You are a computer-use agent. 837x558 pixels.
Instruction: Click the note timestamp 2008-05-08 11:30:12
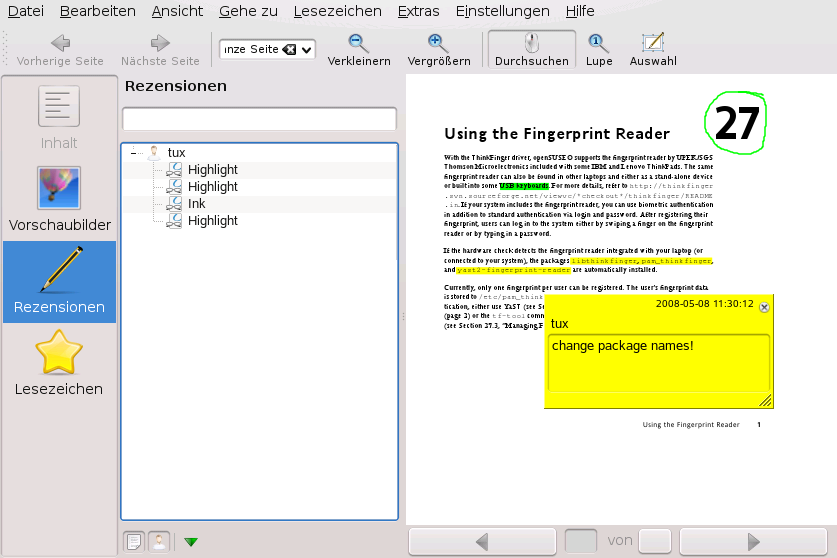coord(705,304)
